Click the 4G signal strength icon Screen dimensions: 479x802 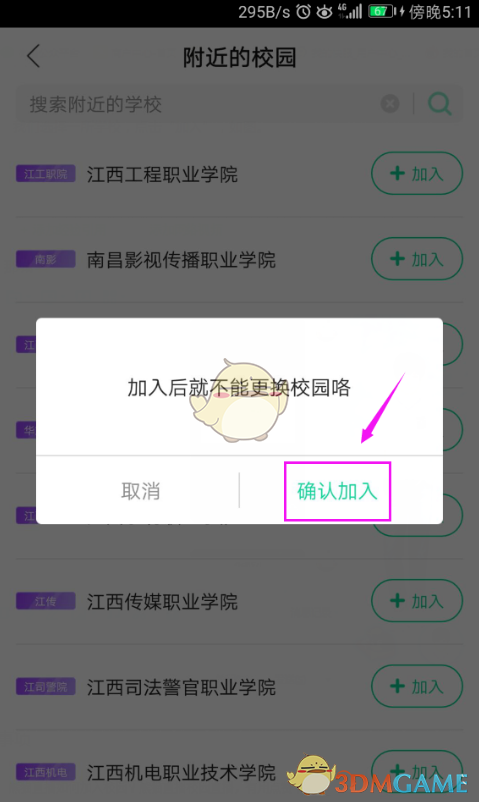[350, 11]
